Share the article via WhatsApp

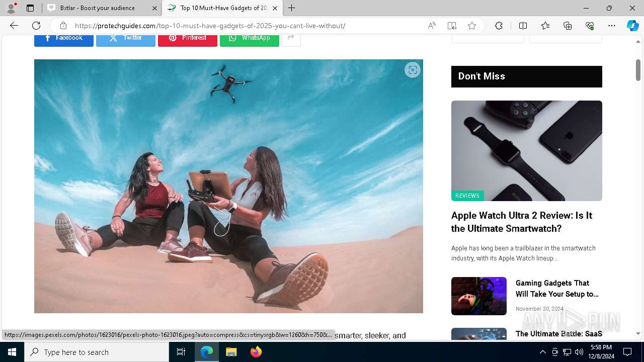(250, 40)
